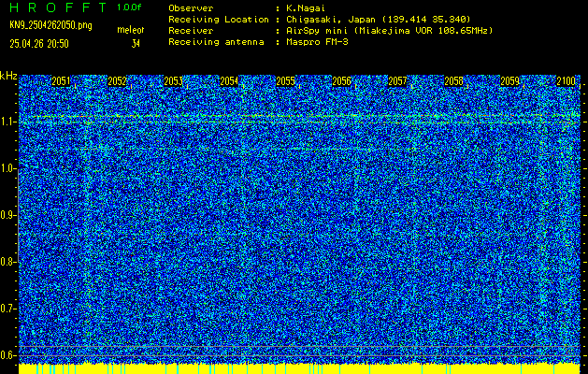Click the receiver AirSpy mini text
The width and height of the screenshot is (588, 374).
[389, 31]
